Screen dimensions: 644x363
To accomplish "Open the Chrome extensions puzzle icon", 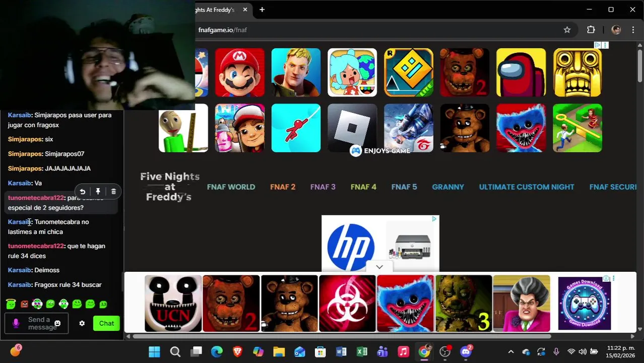I will point(591,30).
